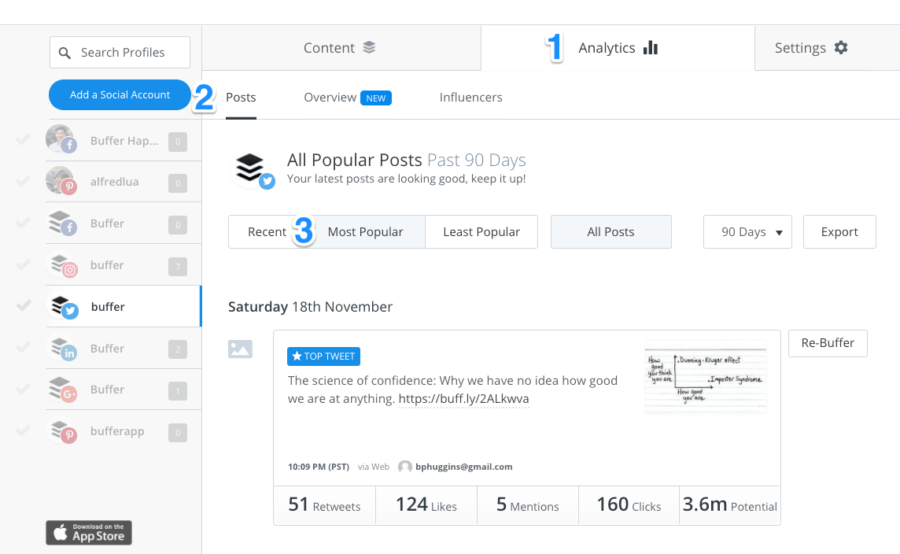Viewport: 900px width, 554px height.
Task: Select the buffer Twitter profile icon
Action: pyautogui.click(x=64, y=307)
